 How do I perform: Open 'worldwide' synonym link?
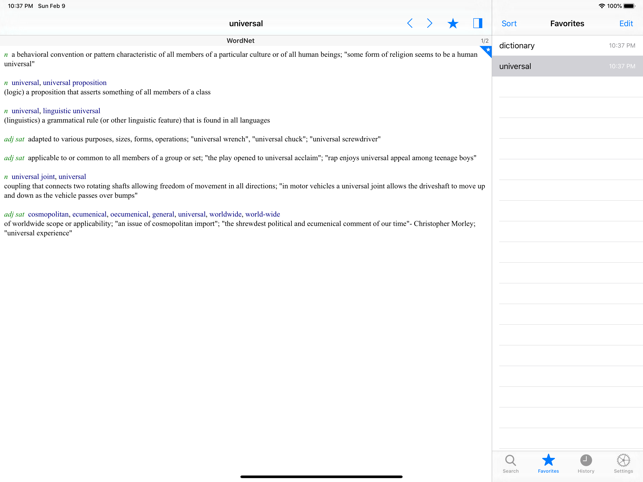click(225, 214)
